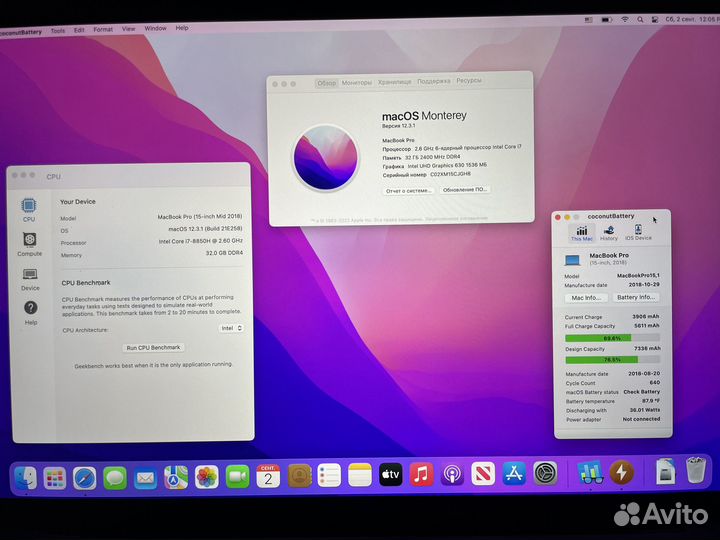The width and height of the screenshot is (720, 540).
Task: Open Trash in the Dock
Action: coord(696,469)
